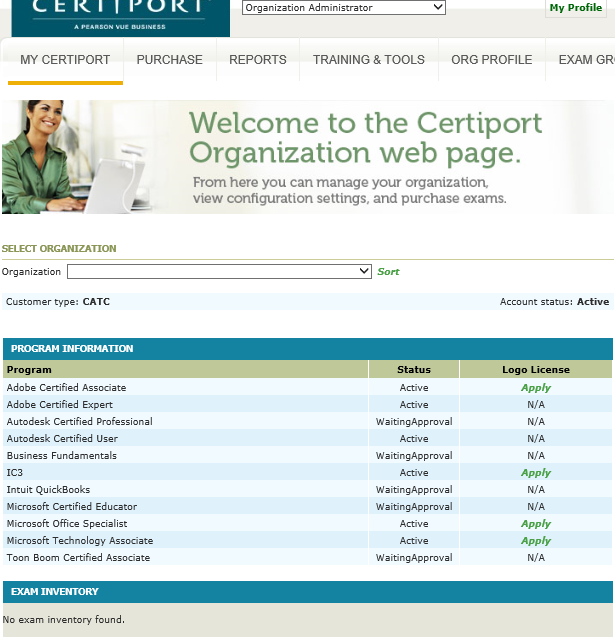Image resolution: width=615 pixels, height=637 pixels.
Task: Open the Organization selection dropdown
Action: [x=219, y=271]
